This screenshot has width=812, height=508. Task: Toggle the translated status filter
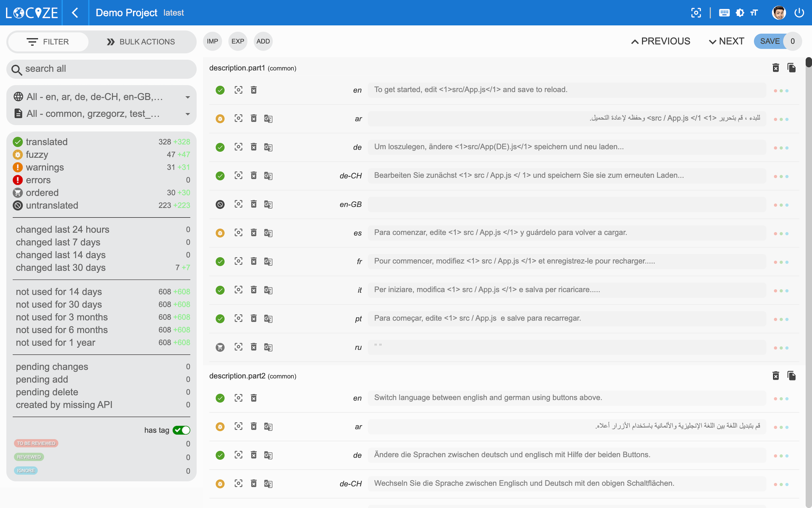click(47, 142)
